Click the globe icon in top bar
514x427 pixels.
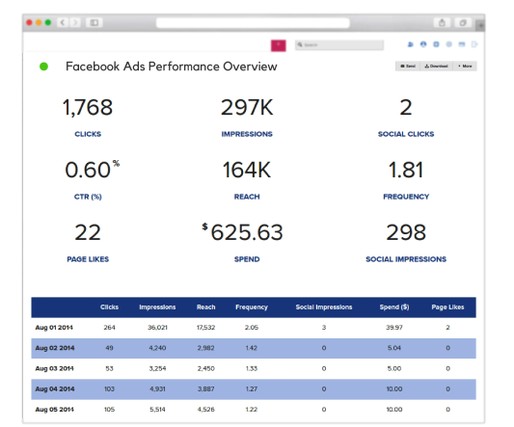423,44
